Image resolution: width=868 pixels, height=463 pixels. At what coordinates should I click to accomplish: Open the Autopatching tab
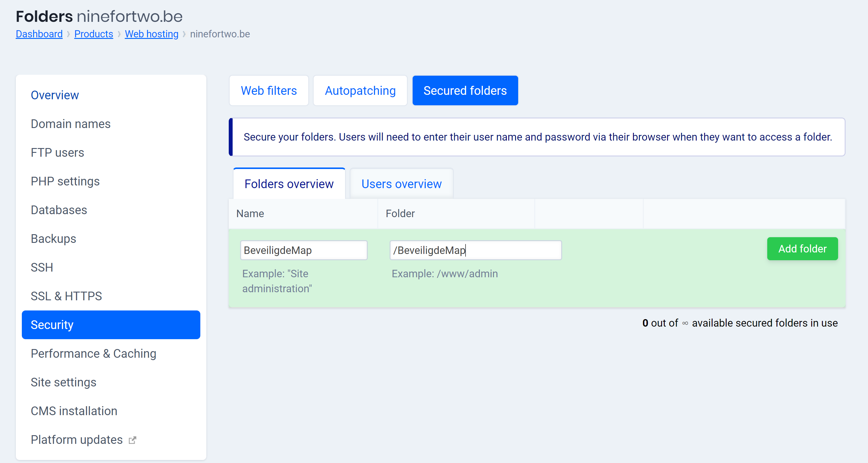[x=360, y=91]
